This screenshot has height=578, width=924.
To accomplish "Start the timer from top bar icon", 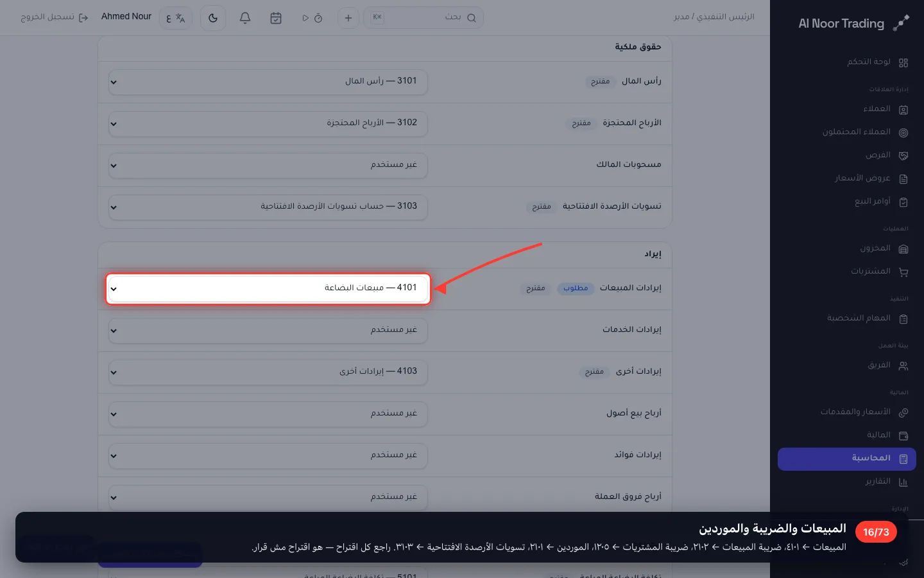I will point(312,18).
